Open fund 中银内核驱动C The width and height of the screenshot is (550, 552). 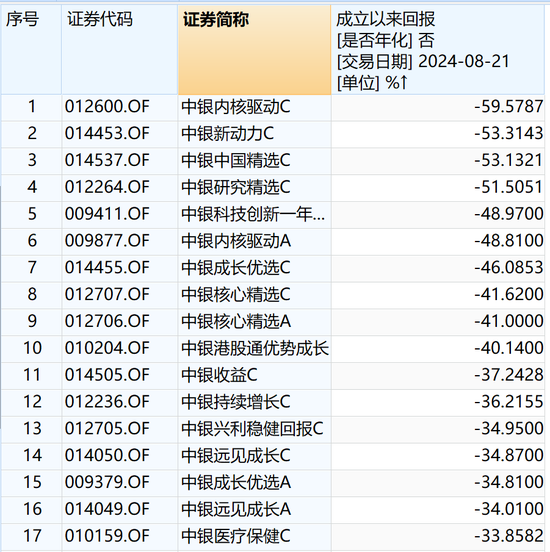[x=236, y=107]
